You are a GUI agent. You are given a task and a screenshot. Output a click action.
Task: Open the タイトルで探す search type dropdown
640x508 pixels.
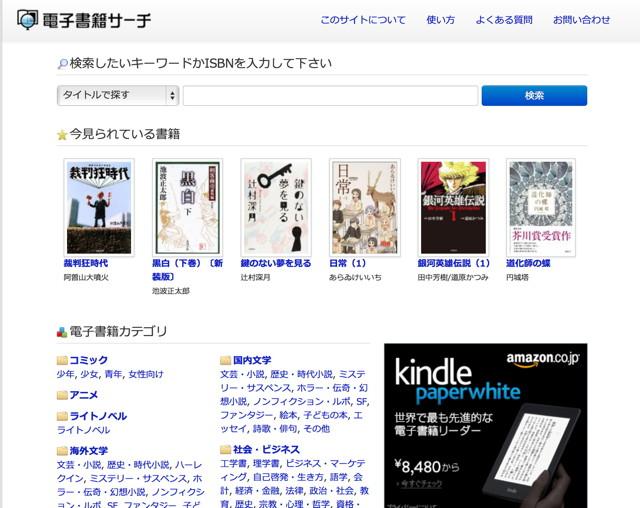[x=118, y=95]
